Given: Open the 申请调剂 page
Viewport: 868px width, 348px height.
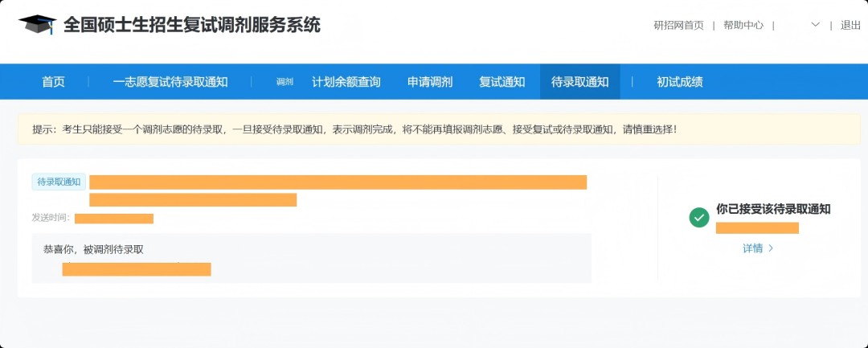Looking at the screenshot, I should click(430, 82).
